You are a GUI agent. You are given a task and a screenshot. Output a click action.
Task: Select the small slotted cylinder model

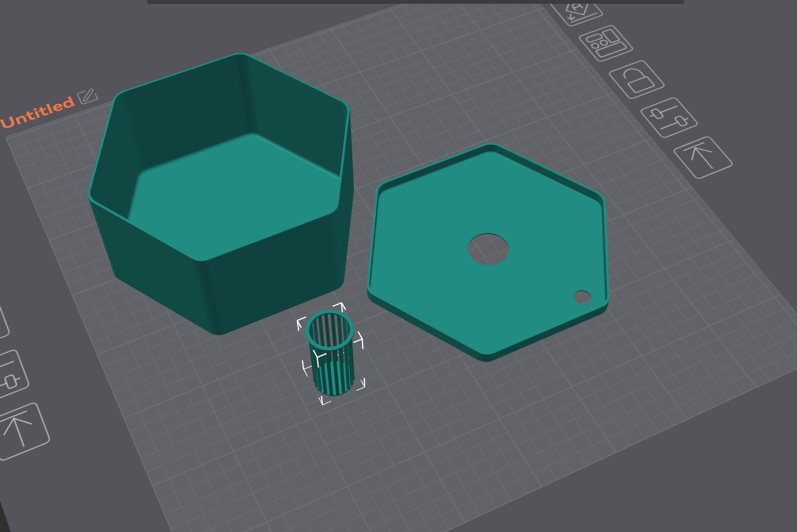pyautogui.click(x=330, y=353)
